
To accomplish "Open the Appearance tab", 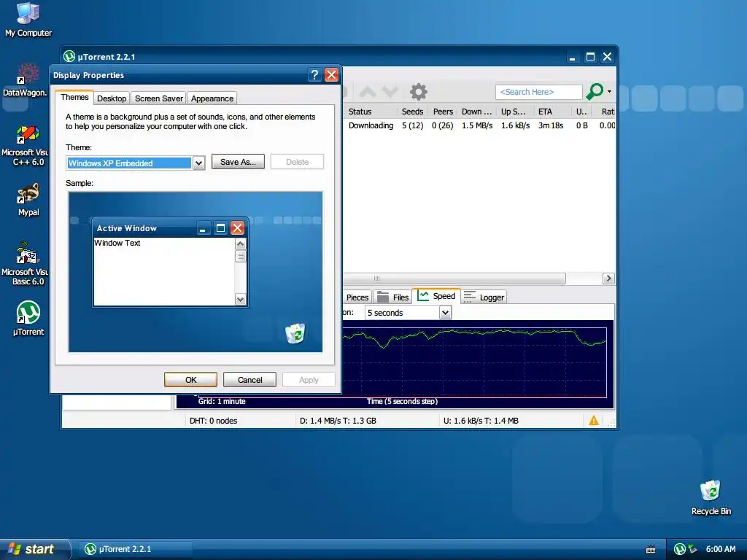I will 212,98.
